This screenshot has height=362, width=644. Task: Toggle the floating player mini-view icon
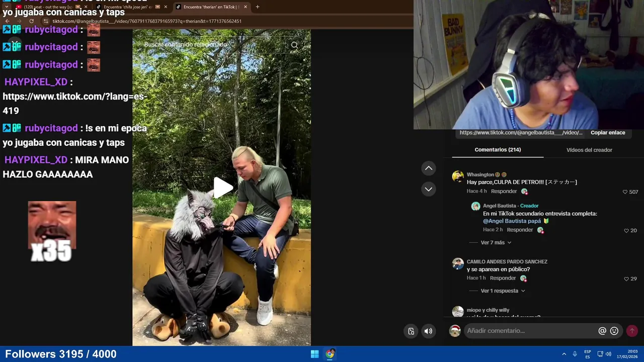(411, 331)
